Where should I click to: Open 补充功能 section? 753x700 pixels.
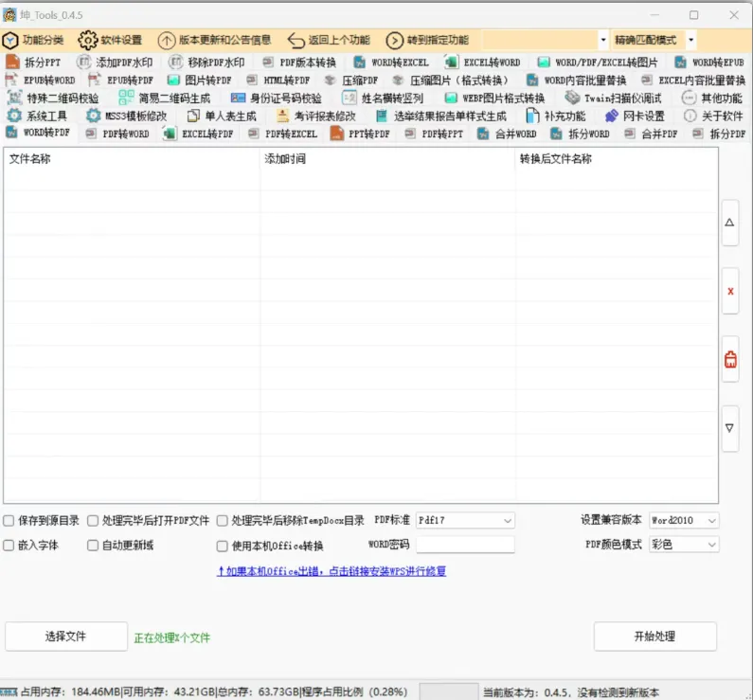556,116
